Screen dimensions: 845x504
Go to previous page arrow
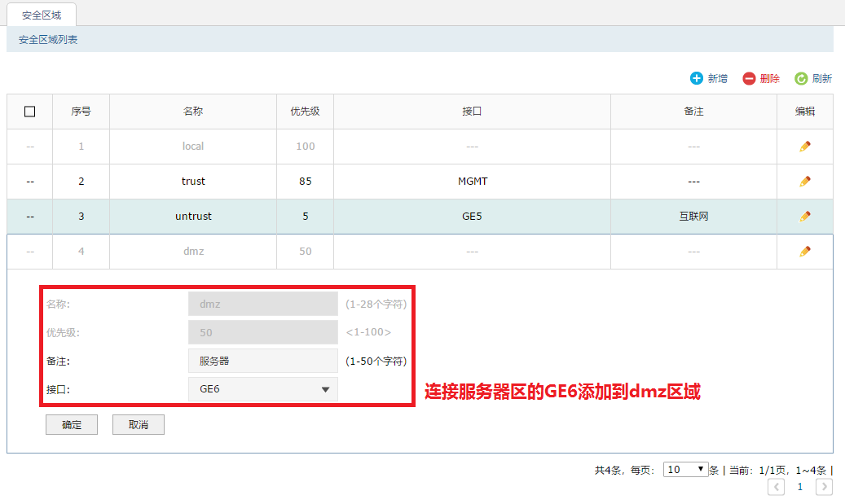pyautogui.click(x=777, y=487)
